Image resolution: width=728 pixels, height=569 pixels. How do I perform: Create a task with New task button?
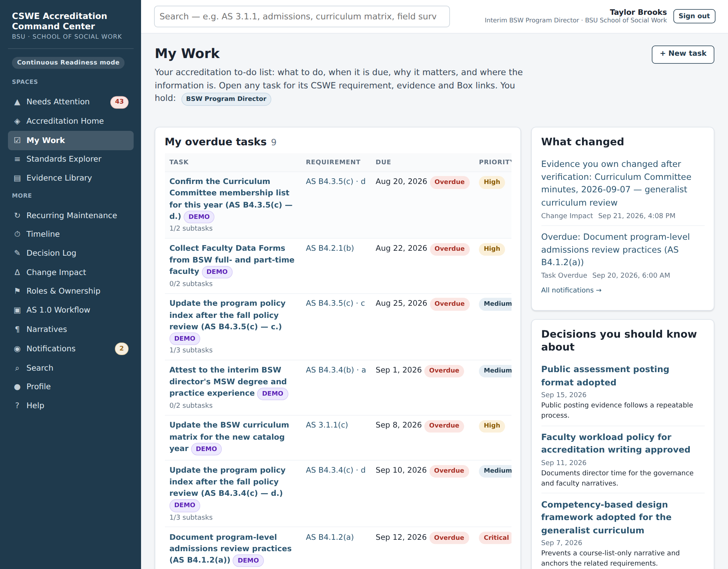coord(683,54)
